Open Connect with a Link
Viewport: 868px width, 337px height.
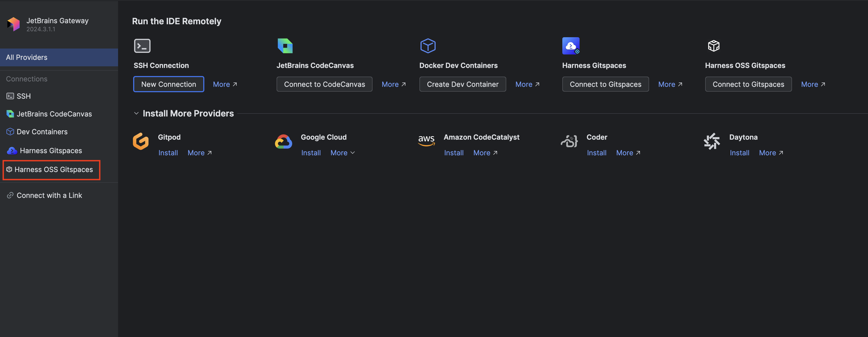(49, 195)
